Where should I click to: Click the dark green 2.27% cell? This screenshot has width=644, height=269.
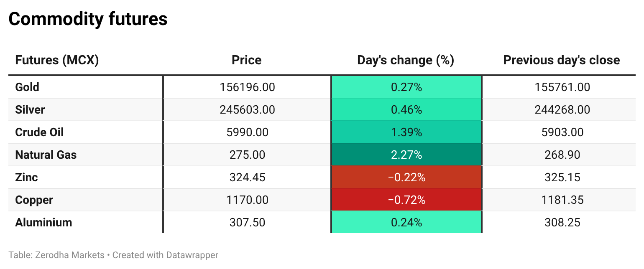(406, 155)
